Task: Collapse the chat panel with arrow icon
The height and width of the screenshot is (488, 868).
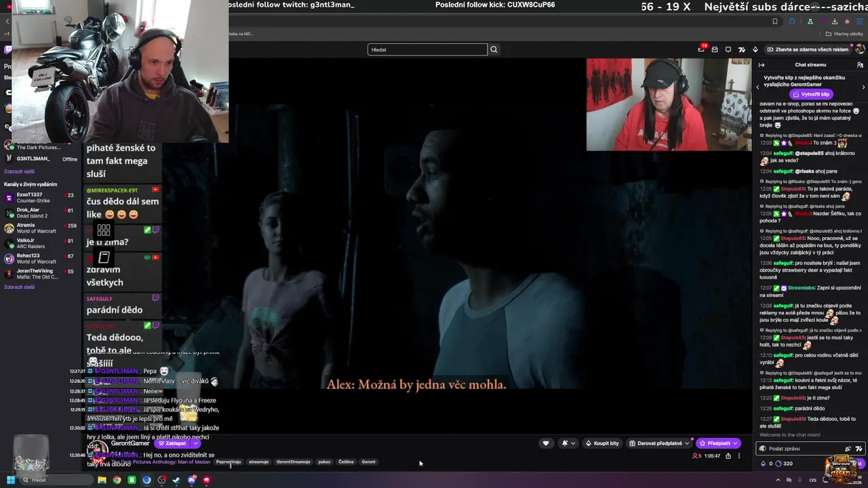Action: [x=762, y=65]
